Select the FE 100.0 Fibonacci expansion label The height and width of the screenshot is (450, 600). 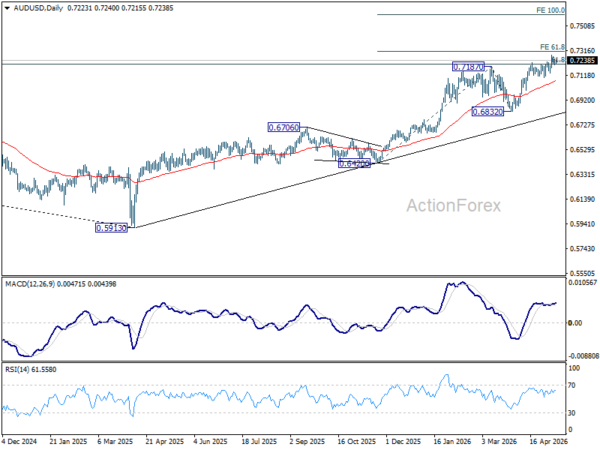[550, 10]
